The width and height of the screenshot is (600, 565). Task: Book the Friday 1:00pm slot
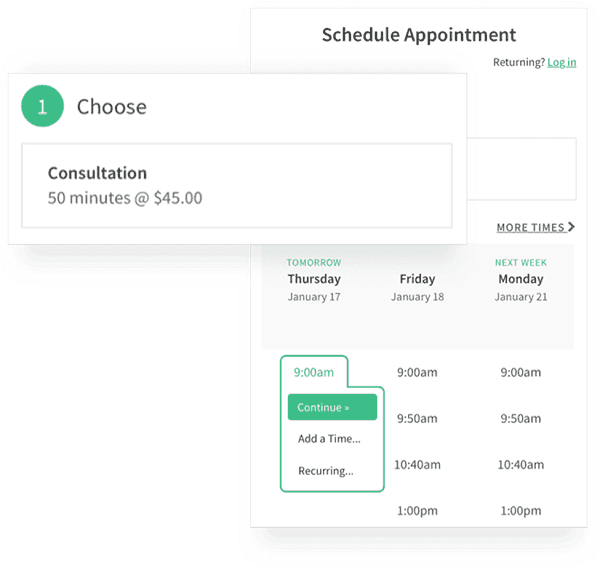(417, 510)
